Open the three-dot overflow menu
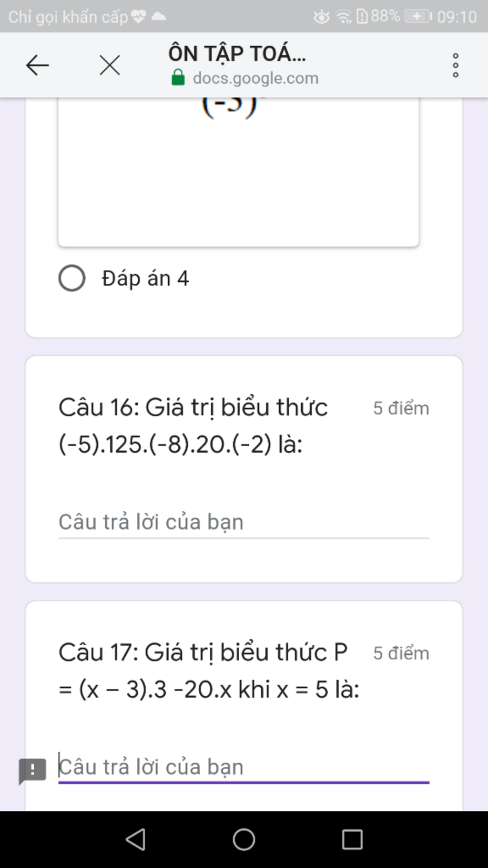Viewport: 488px width, 868px height. 456,65
